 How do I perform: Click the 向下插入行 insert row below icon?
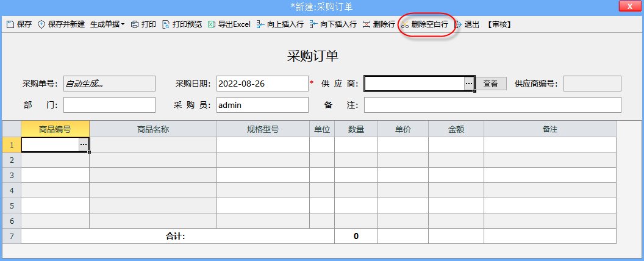click(x=313, y=24)
